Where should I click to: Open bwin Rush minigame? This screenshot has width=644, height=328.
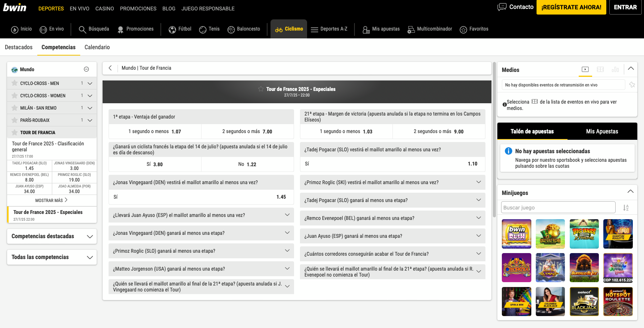(516, 234)
